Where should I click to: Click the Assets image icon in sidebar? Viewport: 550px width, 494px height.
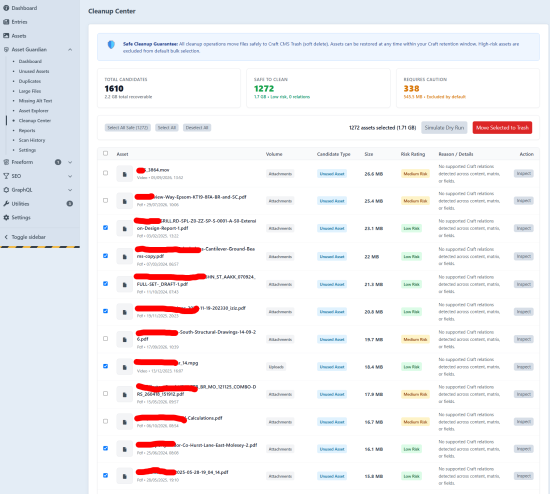pyautogui.click(x=6, y=36)
